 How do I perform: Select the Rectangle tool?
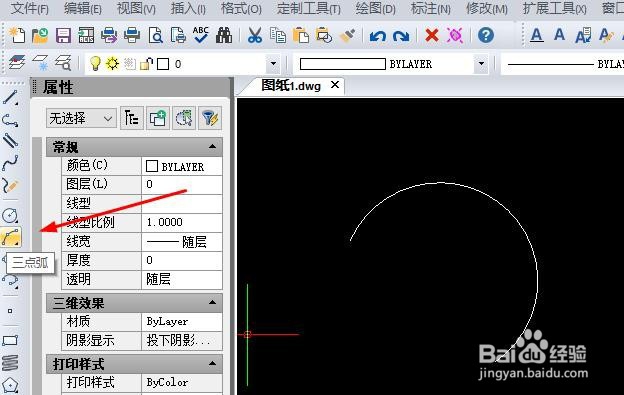(x=10, y=341)
